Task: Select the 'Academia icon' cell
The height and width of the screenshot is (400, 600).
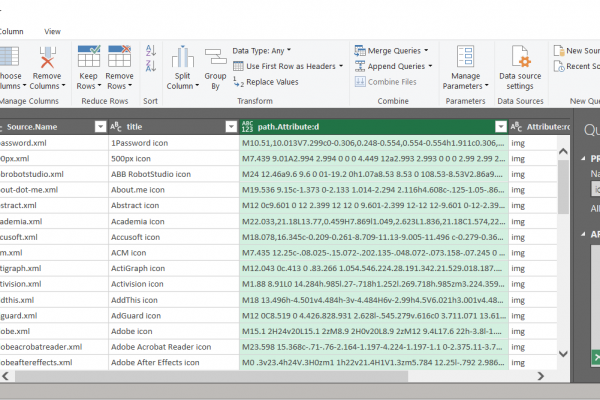Action: point(174,221)
